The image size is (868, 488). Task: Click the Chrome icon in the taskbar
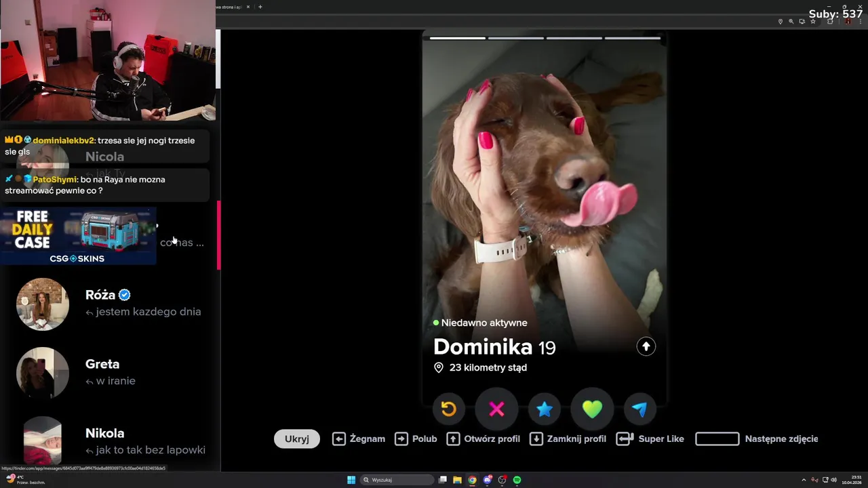click(472, 480)
